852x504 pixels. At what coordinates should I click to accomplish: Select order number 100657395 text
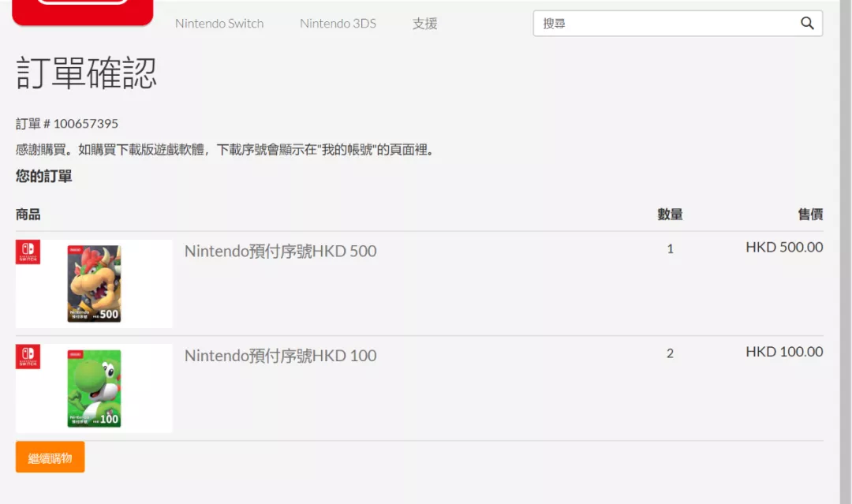click(85, 124)
